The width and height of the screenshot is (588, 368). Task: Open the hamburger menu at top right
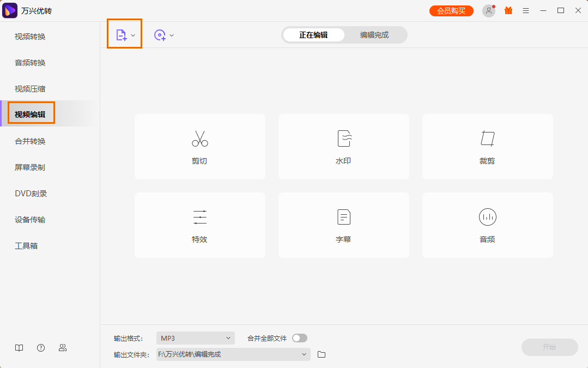coord(525,10)
